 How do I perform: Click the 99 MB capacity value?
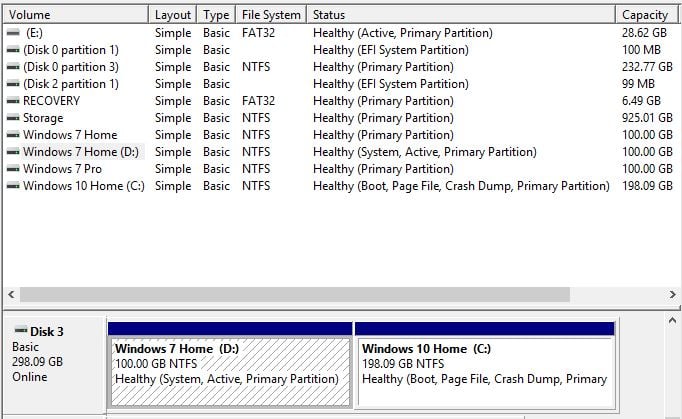[x=638, y=84]
